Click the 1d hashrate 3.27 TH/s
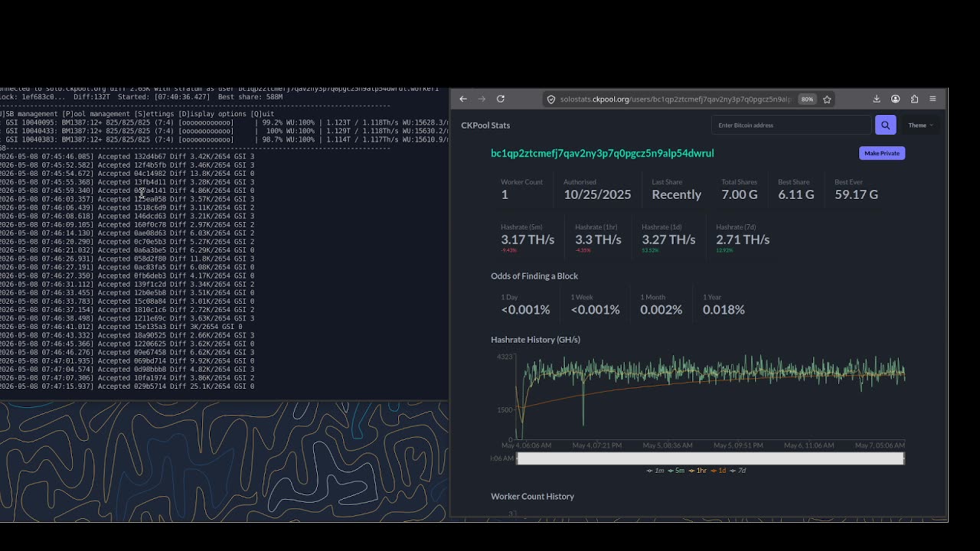This screenshot has width=980, height=551. click(x=668, y=240)
